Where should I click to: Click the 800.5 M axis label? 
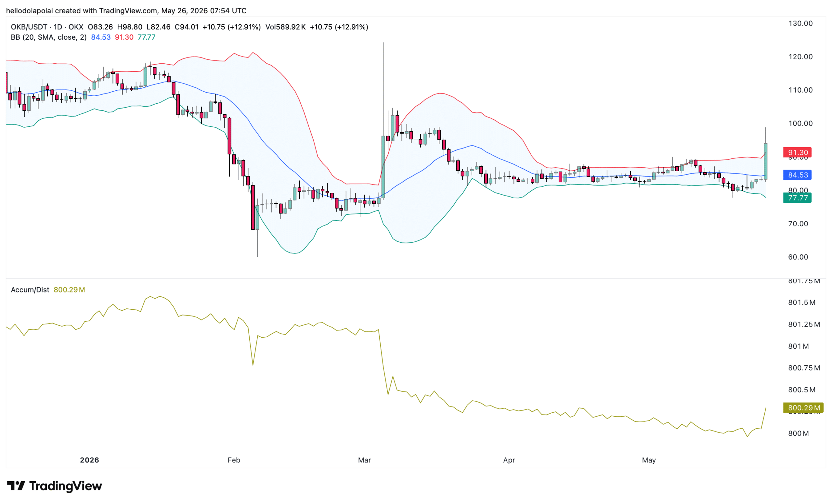pos(801,390)
